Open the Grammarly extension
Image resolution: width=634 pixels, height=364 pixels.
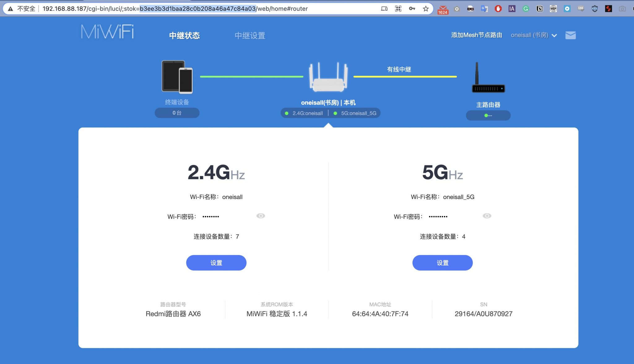pos(526,9)
